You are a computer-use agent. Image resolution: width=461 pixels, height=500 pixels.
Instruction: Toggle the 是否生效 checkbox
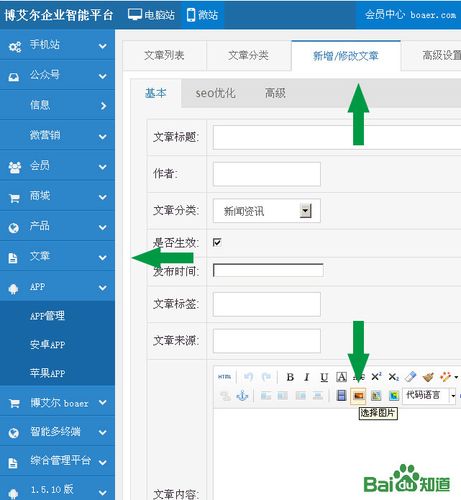click(x=217, y=242)
